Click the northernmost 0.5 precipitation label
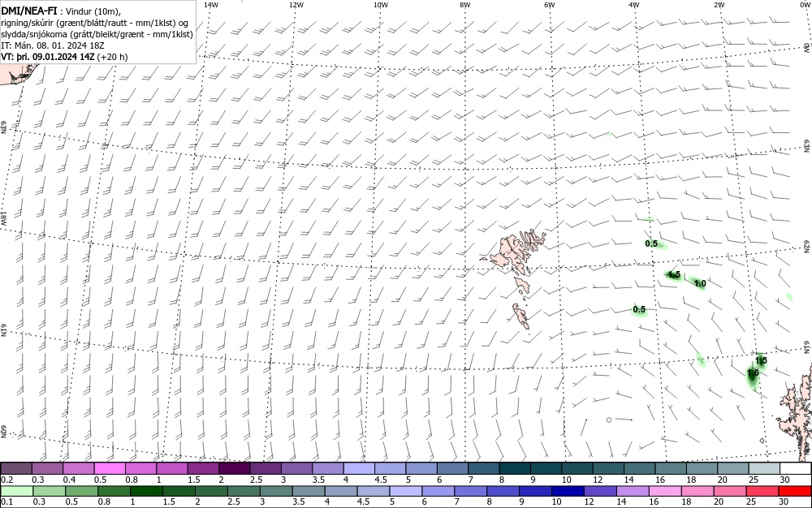This screenshot has width=812, height=508. point(651,243)
